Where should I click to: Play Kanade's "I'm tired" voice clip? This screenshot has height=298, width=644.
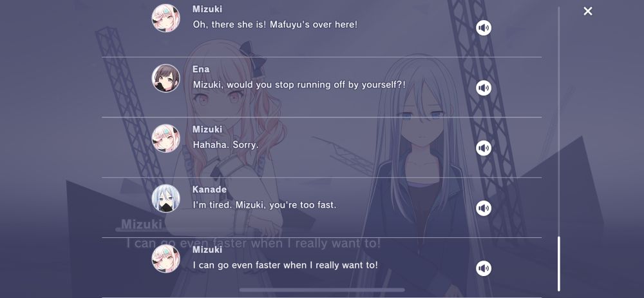coord(484,208)
